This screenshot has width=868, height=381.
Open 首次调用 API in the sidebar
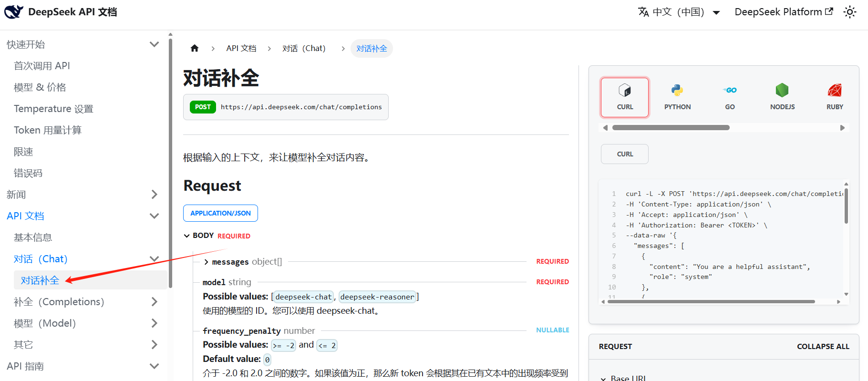pos(42,66)
